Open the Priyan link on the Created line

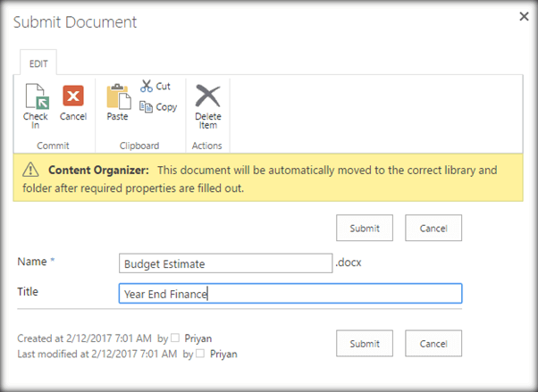(198, 338)
